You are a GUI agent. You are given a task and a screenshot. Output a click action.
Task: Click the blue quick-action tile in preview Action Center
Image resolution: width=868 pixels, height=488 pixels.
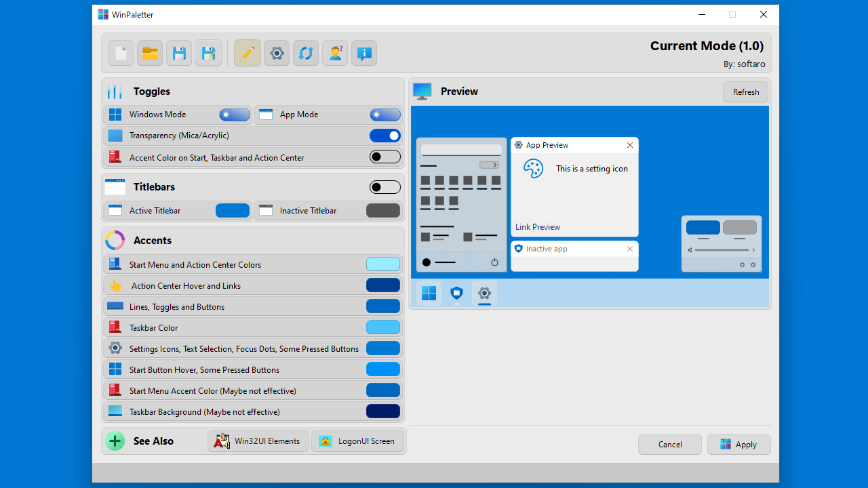tap(703, 228)
